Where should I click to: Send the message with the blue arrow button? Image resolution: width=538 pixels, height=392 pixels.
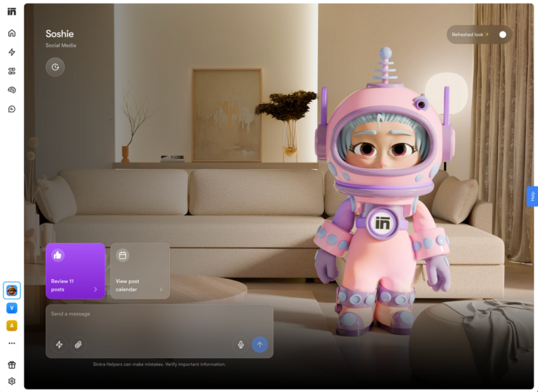click(260, 344)
